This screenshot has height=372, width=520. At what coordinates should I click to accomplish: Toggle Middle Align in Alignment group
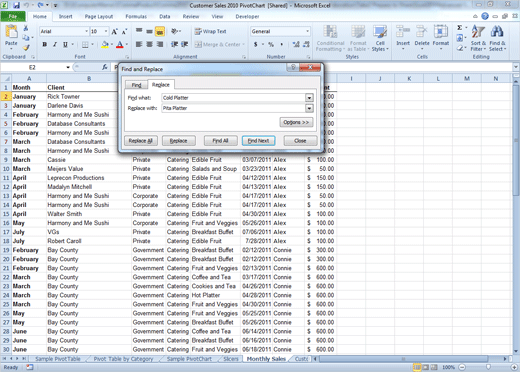pos(149,32)
